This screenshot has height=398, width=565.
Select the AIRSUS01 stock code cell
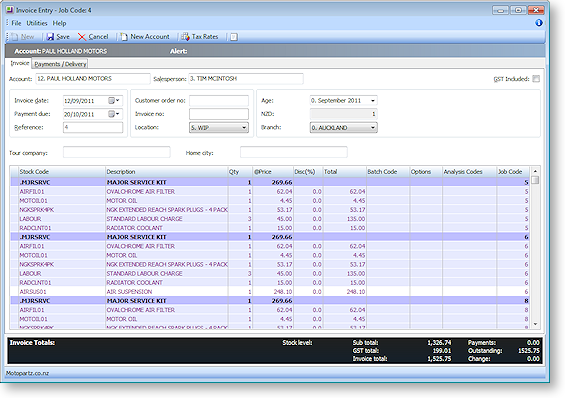click(62, 292)
